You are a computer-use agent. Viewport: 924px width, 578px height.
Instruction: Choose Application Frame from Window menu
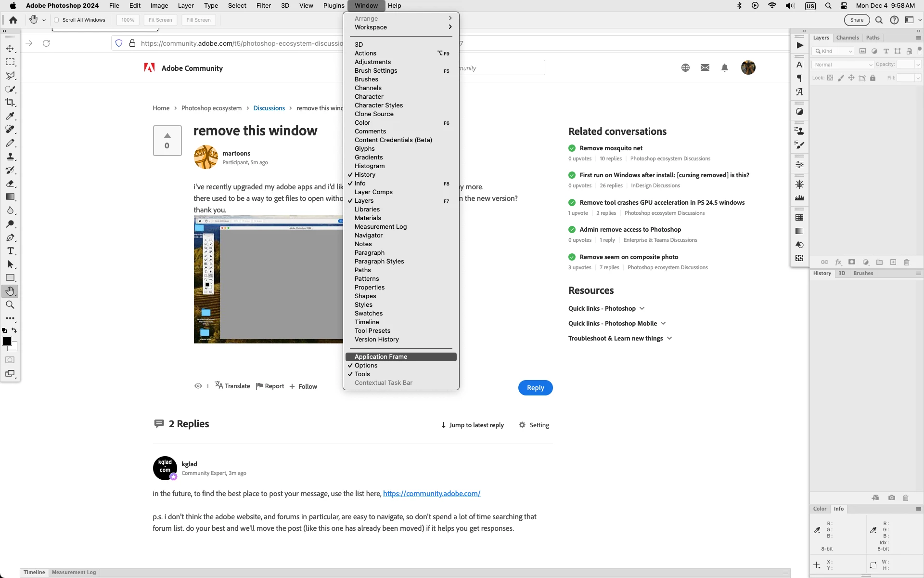[x=381, y=357]
